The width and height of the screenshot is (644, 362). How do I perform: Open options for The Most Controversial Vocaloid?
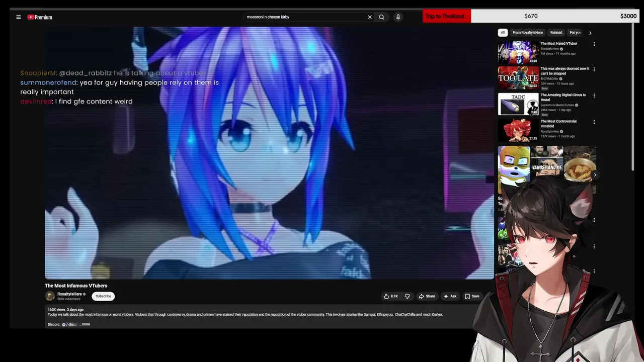tap(594, 122)
